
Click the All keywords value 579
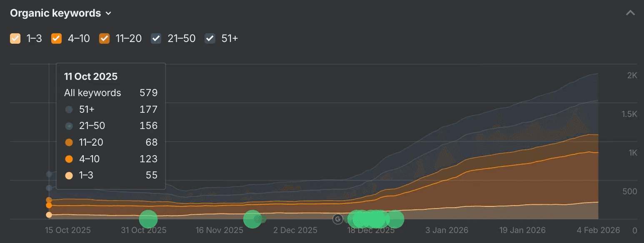(x=149, y=93)
